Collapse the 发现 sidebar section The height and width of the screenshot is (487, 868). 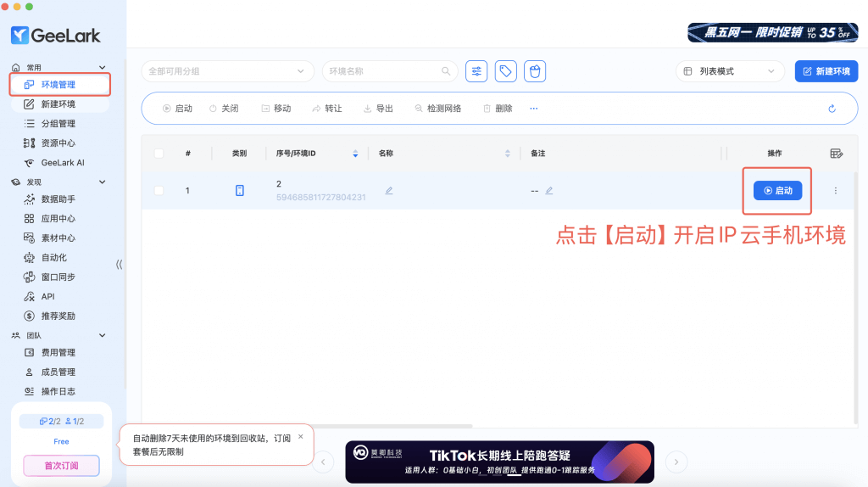[x=103, y=182]
